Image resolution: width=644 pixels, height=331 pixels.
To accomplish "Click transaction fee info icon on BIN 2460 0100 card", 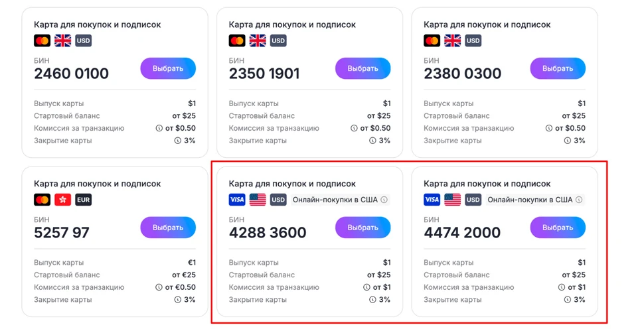I will (x=159, y=128).
